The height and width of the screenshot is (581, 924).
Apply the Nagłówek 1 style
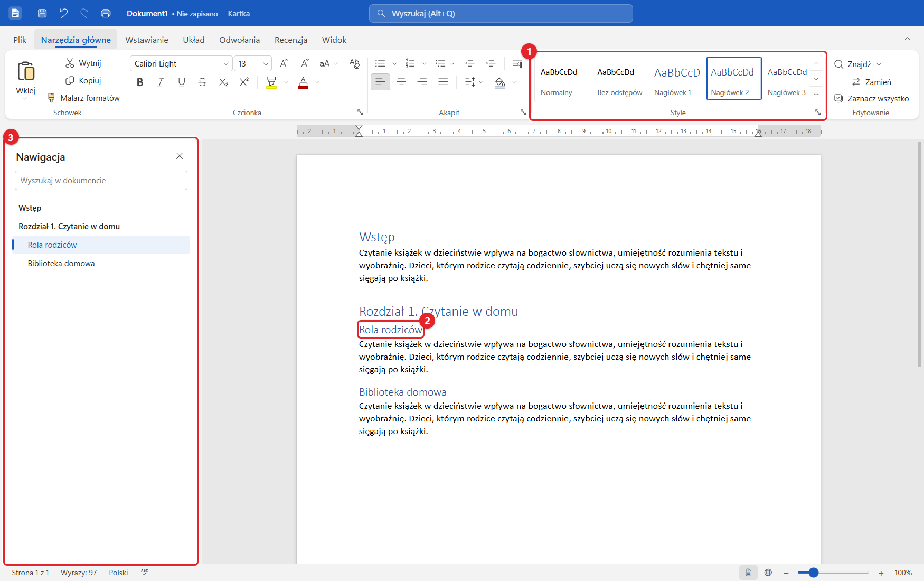[x=677, y=78]
